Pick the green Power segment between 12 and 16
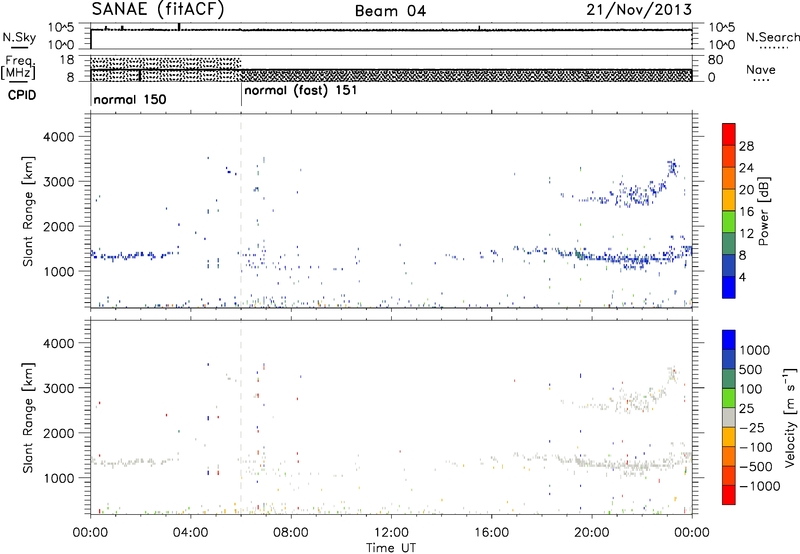This screenshot has height=554, width=800. tap(729, 221)
